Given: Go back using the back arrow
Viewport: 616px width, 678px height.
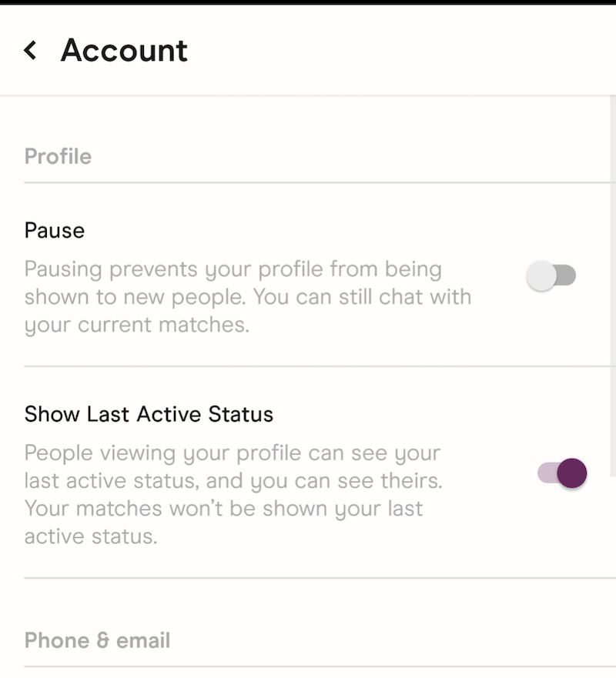Looking at the screenshot, I should pyautogui.click(x=31, y=51).
